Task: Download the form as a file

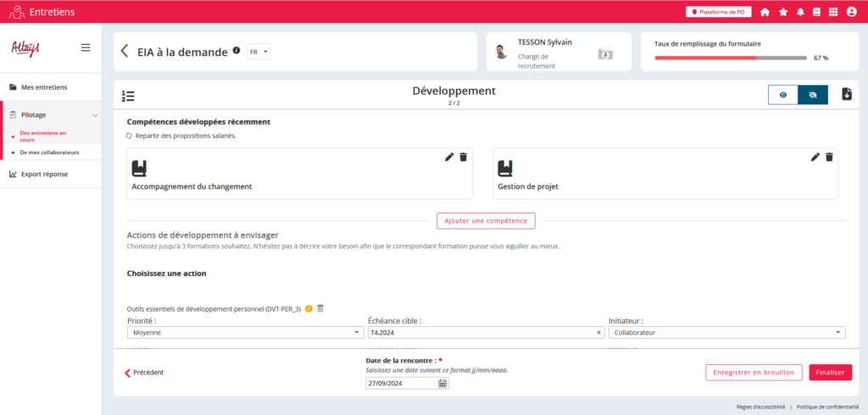Action: pos(846,94)
